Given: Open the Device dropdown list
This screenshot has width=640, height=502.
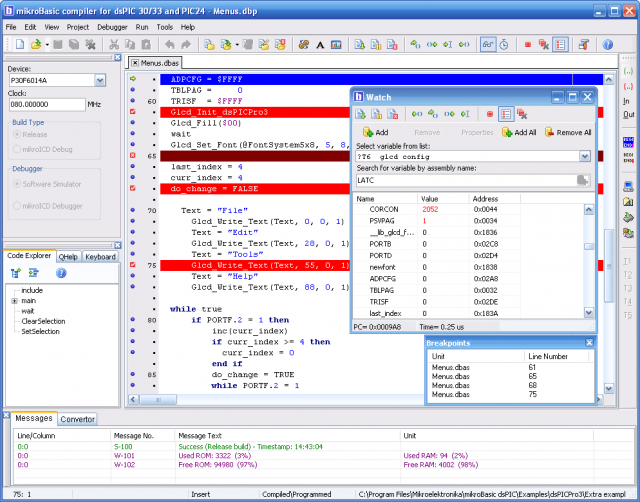Looking at the screenshot, I should click(100, 80).
